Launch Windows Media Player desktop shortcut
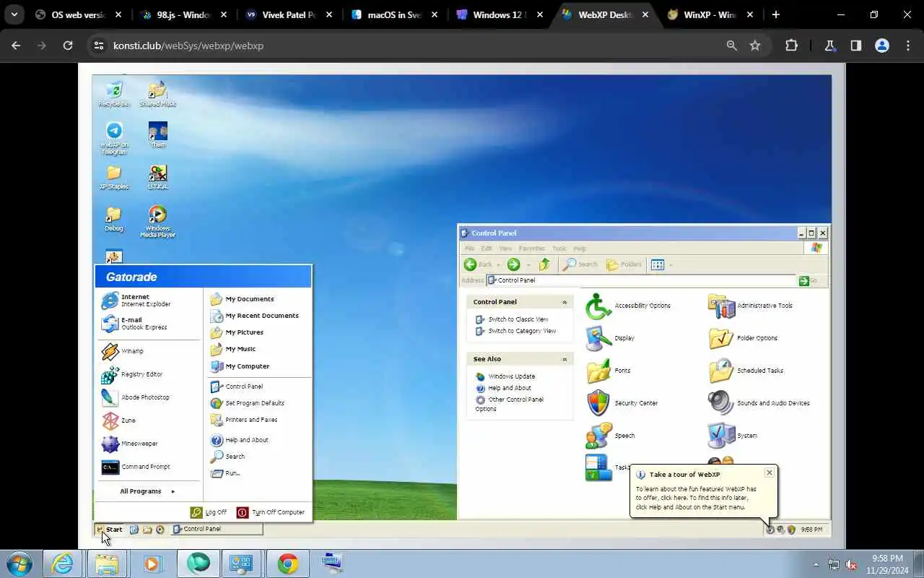Screen dimensions: 924x578 coord(157,222)
